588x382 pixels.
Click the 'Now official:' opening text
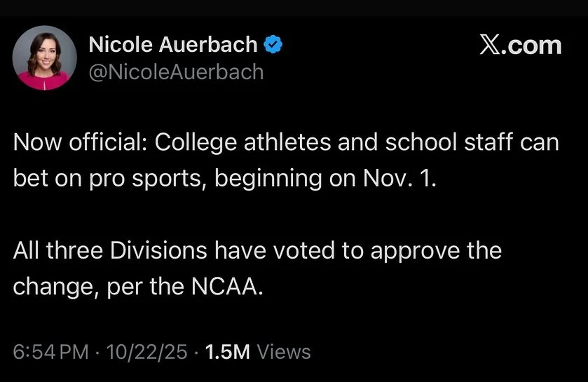point(80,143)
